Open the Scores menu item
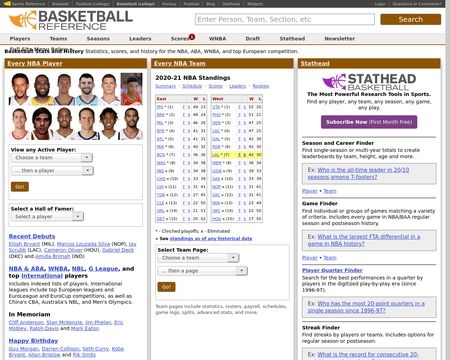The image size is (450, 360). pyautogui.click(x=180, y=39)
